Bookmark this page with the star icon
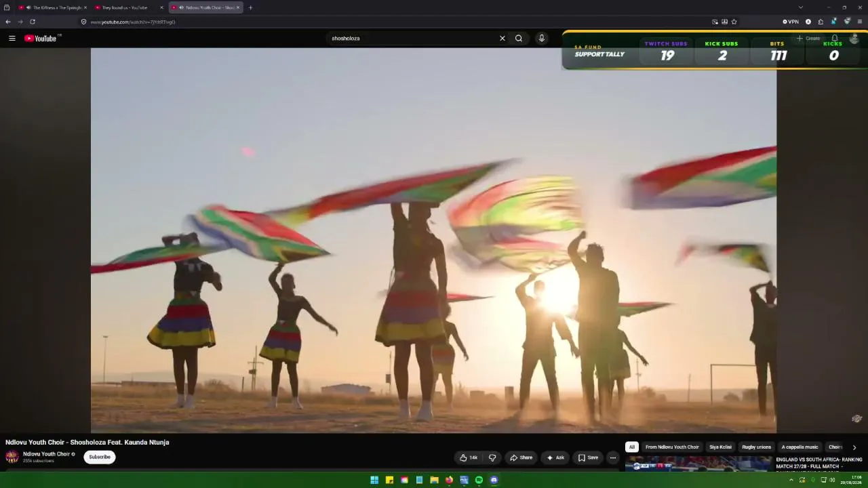Image resolution: width=868 pixels, height=488 pixels. pos(734,22)
